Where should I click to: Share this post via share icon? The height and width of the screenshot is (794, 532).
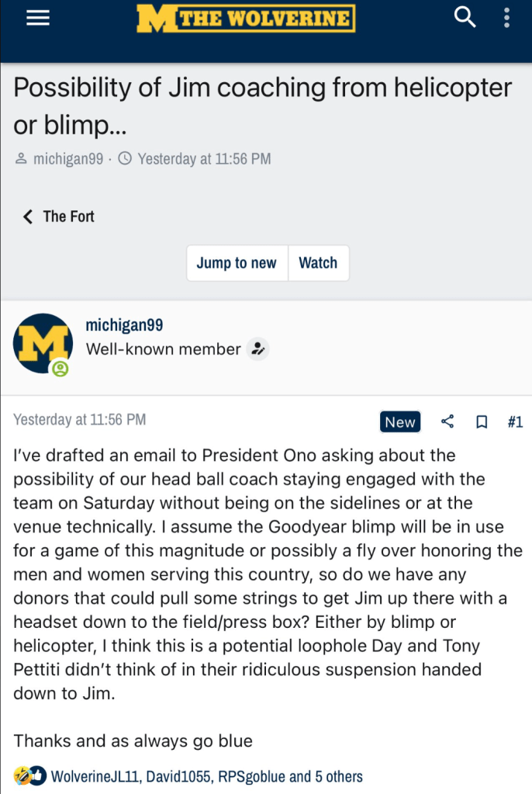coord(447,421)
